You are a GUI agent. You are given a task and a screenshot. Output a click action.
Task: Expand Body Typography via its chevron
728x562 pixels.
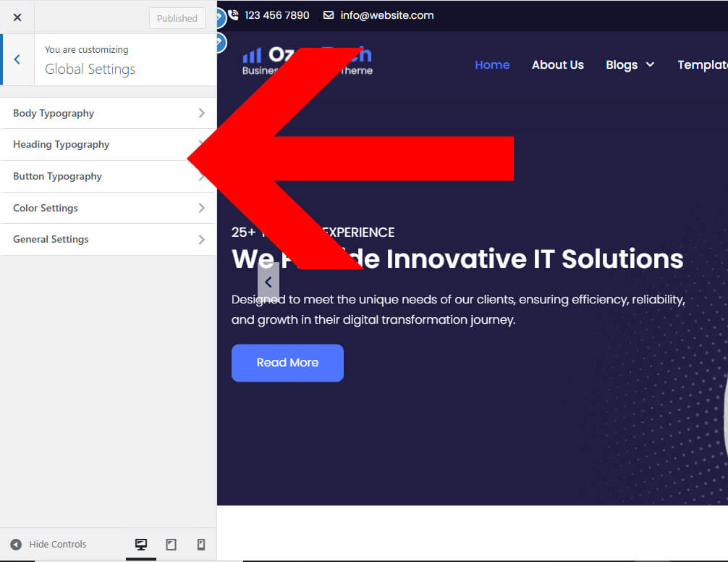pos(201,113)
